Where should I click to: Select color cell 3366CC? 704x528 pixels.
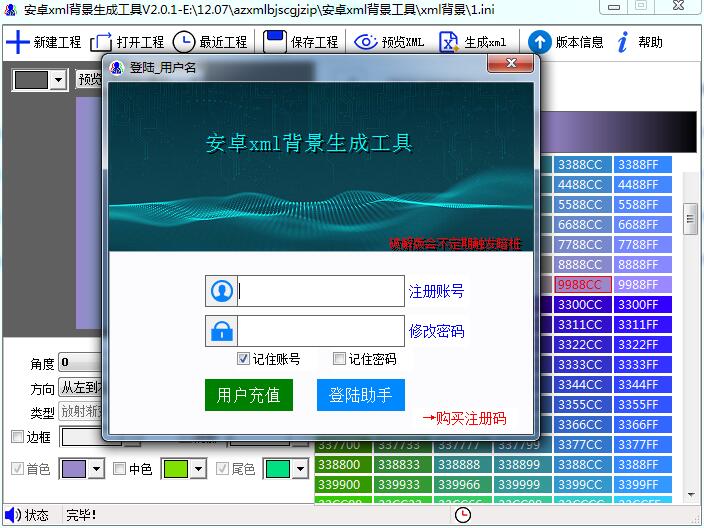pyautogui.click(x=583, y=425)
